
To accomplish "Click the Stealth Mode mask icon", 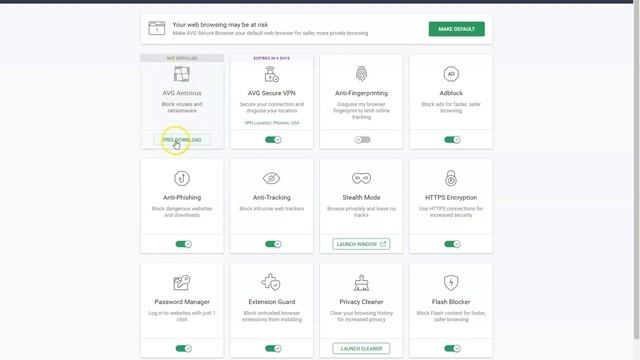I will coord(361,178).
